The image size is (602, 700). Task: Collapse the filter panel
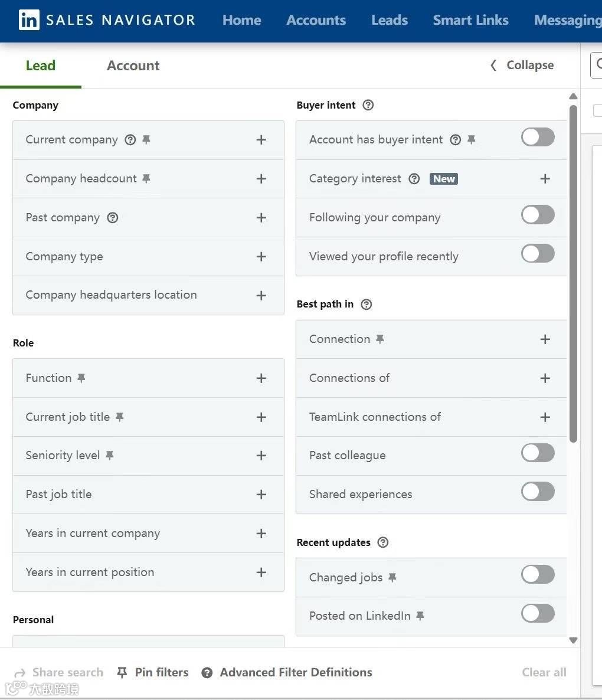coord(522,65)
